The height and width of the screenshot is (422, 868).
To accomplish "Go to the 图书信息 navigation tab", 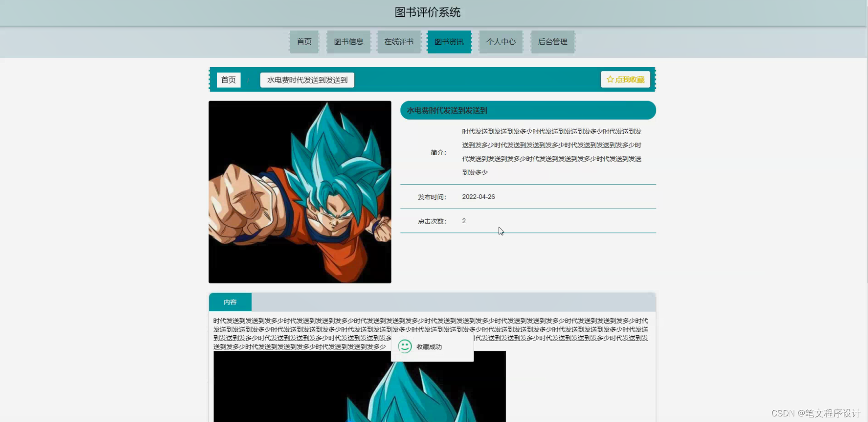I will (349, 42).
